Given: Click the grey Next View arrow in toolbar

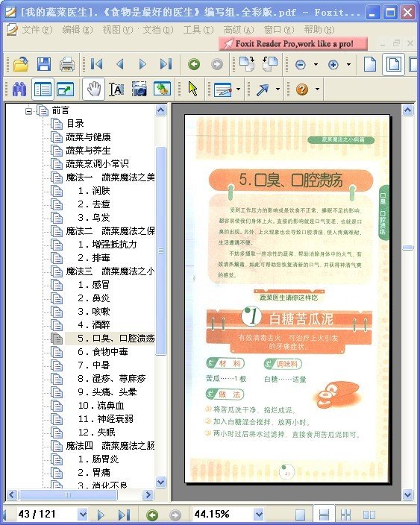Looking at the screenshot, I should coord(217,64).
